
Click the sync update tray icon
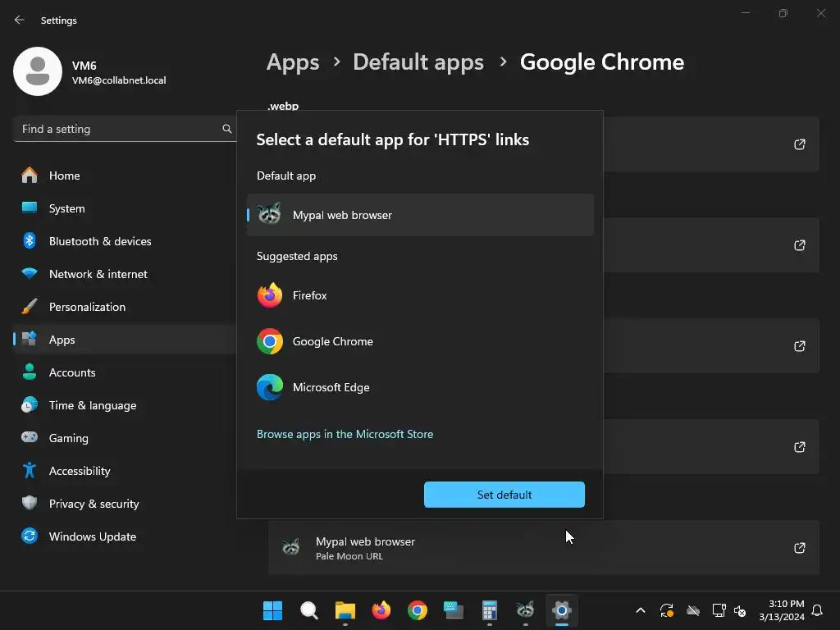click(666, 610)
